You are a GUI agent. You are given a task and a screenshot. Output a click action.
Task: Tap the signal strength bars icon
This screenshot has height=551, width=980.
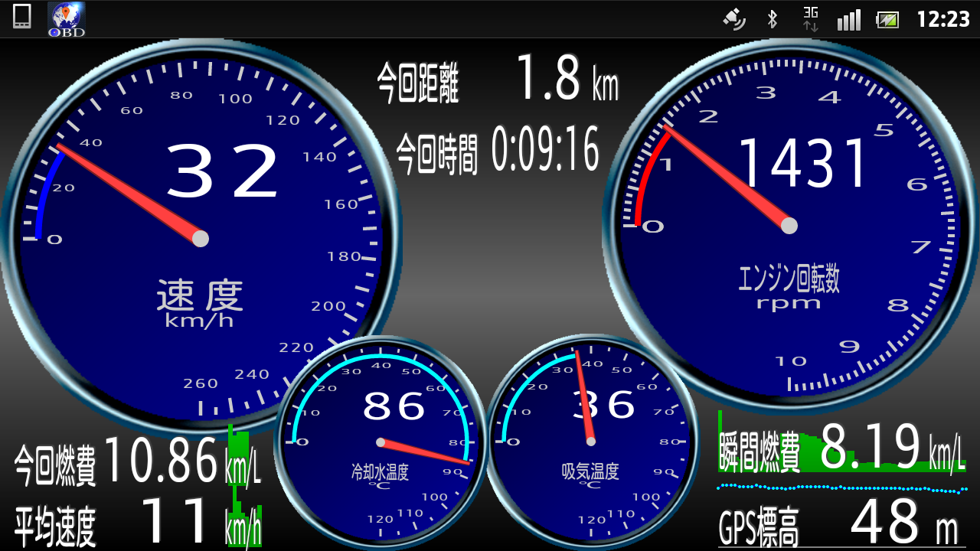coord(849,20)
